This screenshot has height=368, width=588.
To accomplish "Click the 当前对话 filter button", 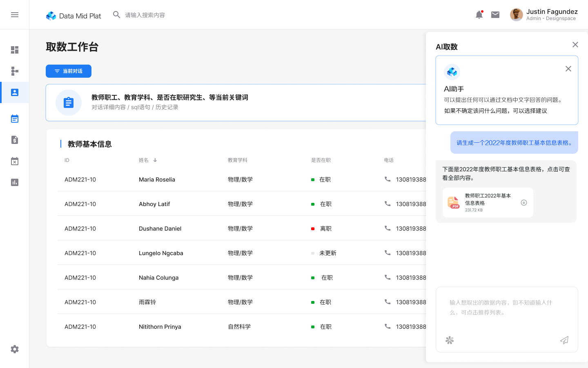I will (69, 71).
